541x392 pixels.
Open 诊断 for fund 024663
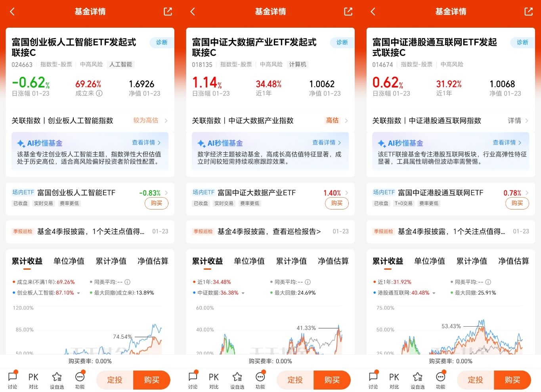pyautogui.click(x=162, y=42)
